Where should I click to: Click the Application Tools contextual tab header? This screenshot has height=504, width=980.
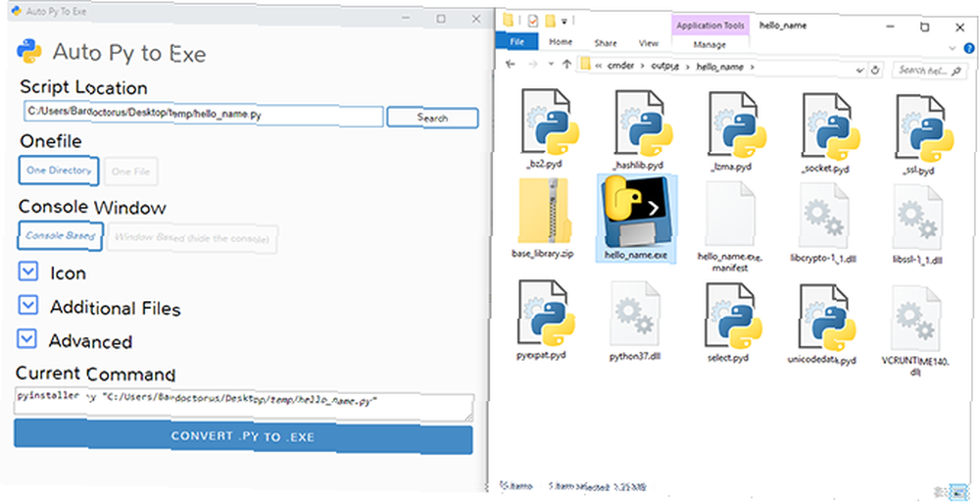(710, 25)
